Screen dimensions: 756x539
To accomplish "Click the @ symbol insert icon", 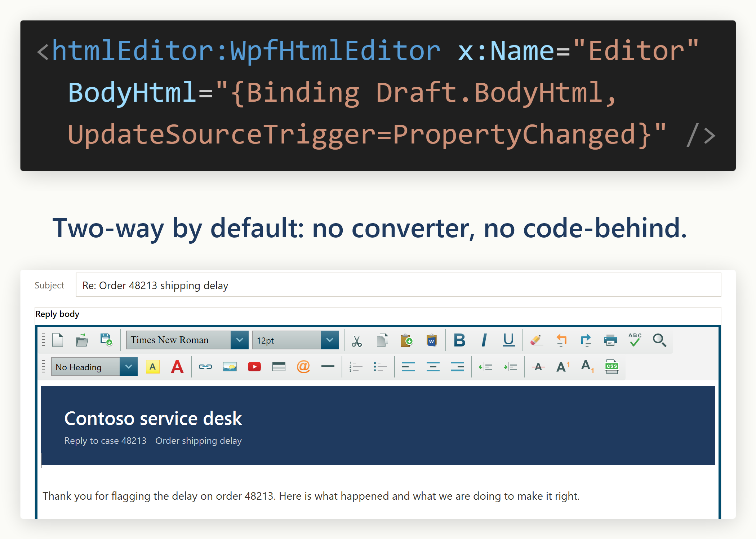I will (303, 367).
